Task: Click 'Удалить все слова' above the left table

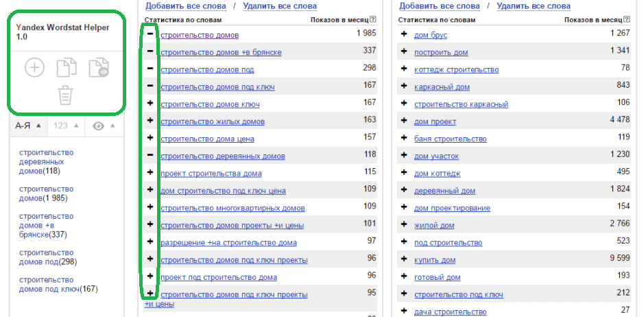Action: click(280, 5)
